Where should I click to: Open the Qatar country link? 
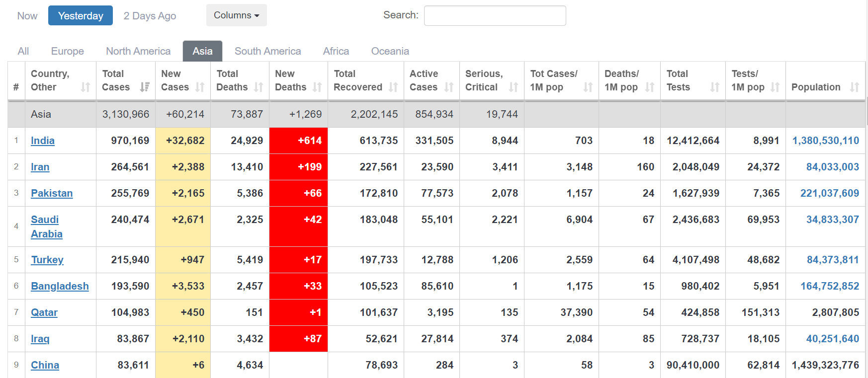(44, 312)
